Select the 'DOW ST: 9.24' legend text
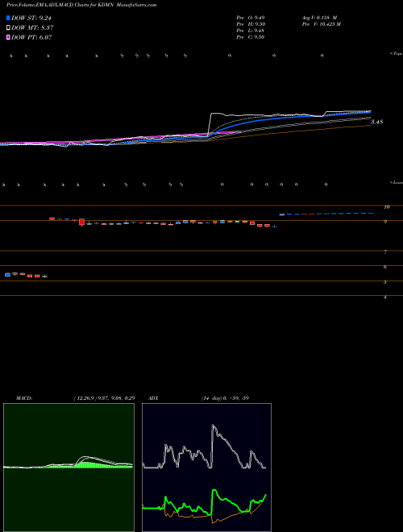 [x=31, y=18]
